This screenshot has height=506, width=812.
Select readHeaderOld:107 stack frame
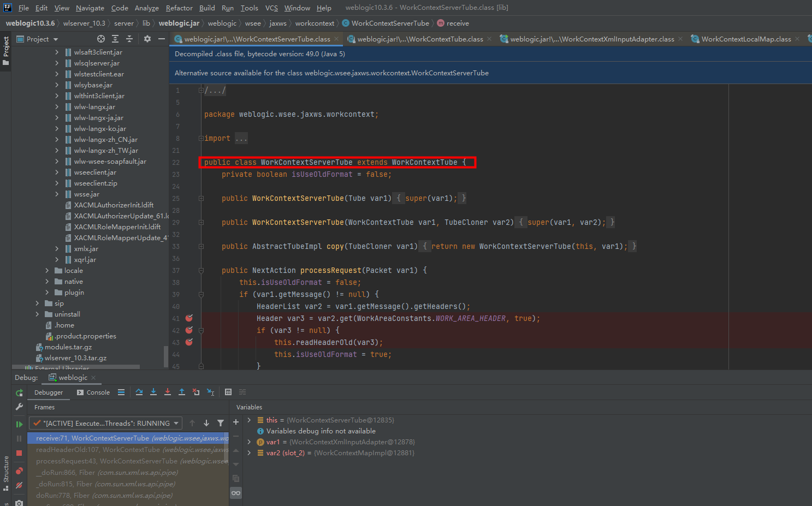128,450
